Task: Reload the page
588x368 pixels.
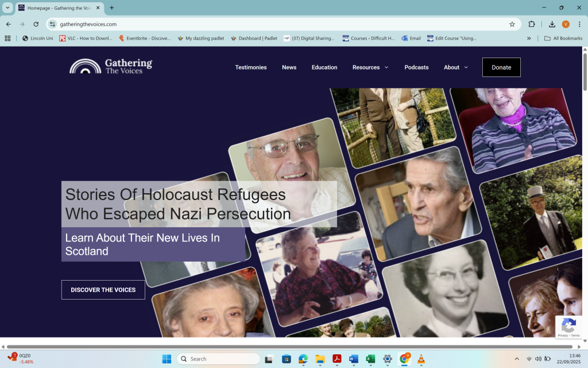Action: pos(36,24)
